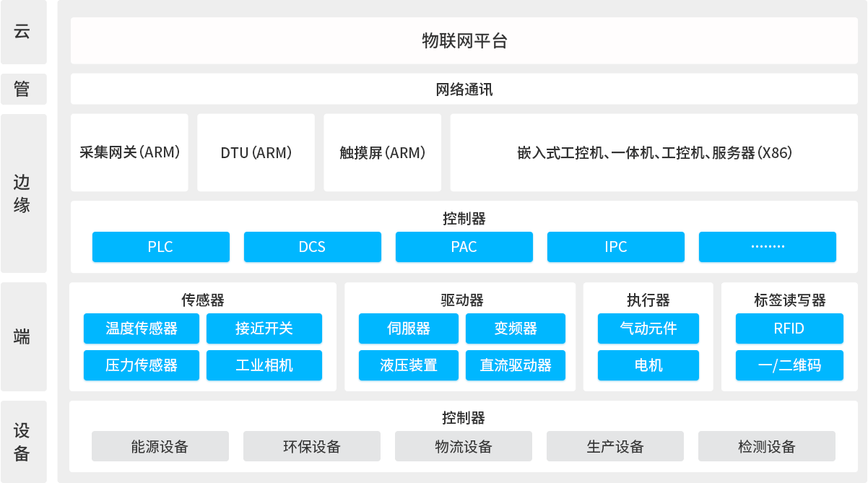
Task: Click the 检测设备 button
Action: coord(766,446)
